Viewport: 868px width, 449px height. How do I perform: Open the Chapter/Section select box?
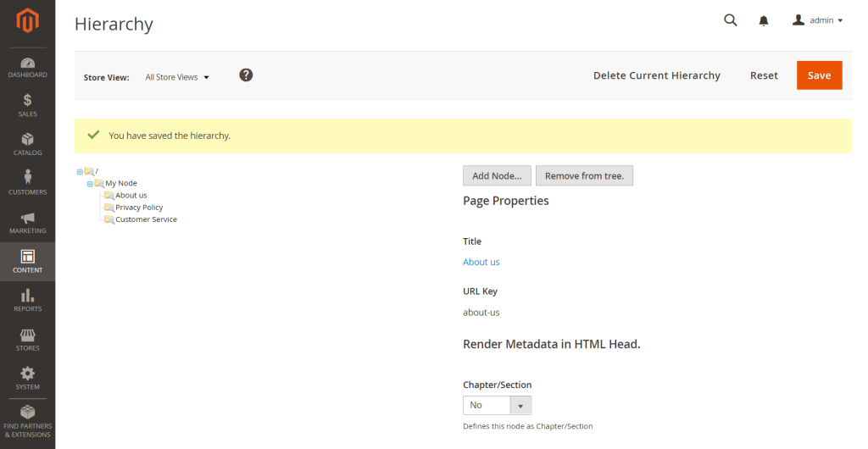[x=497, y=405]
